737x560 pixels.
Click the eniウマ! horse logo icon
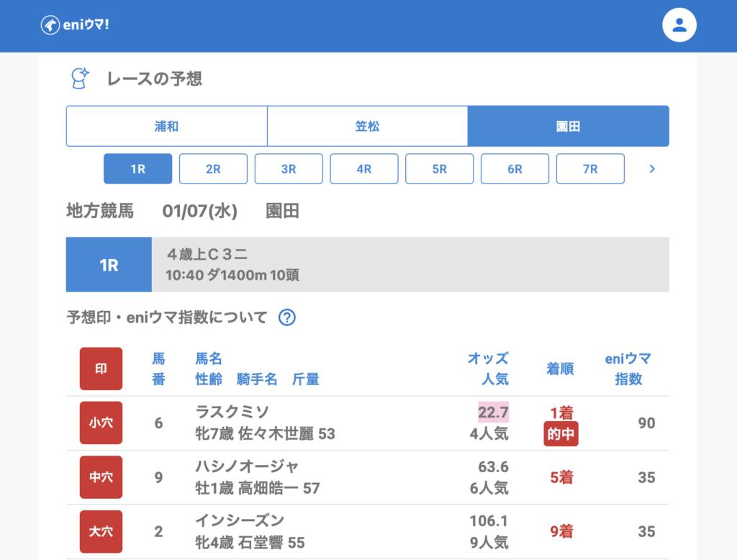tap(50, 25)
